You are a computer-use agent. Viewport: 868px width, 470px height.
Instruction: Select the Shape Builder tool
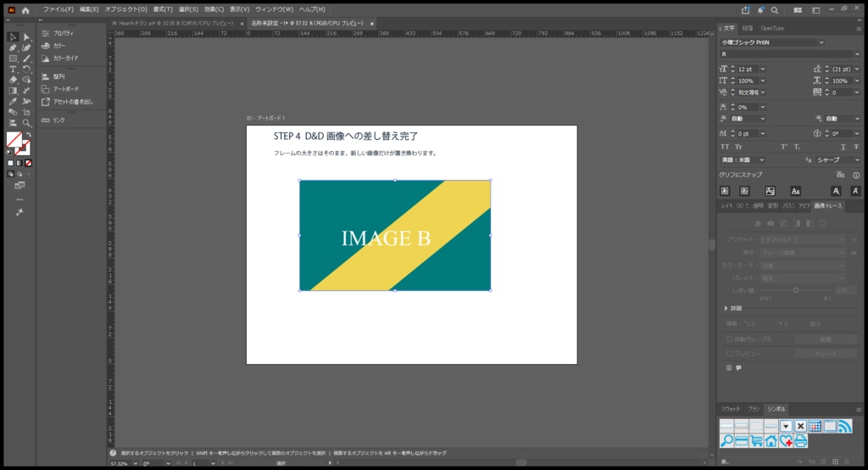[x=26, y=80]
